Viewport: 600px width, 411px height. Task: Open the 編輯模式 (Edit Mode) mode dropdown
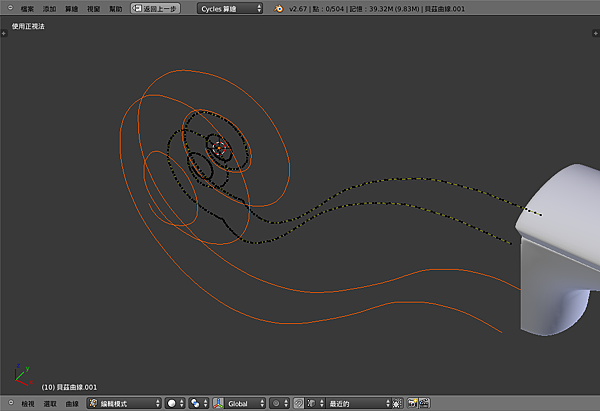[124, 403]
